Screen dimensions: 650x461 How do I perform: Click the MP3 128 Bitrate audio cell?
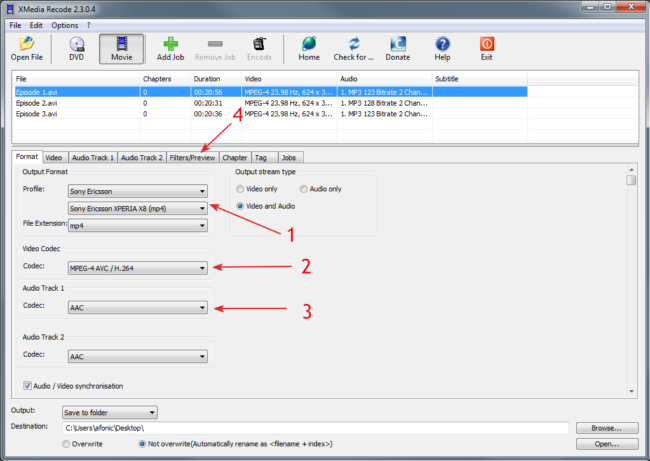pos(384,103)
